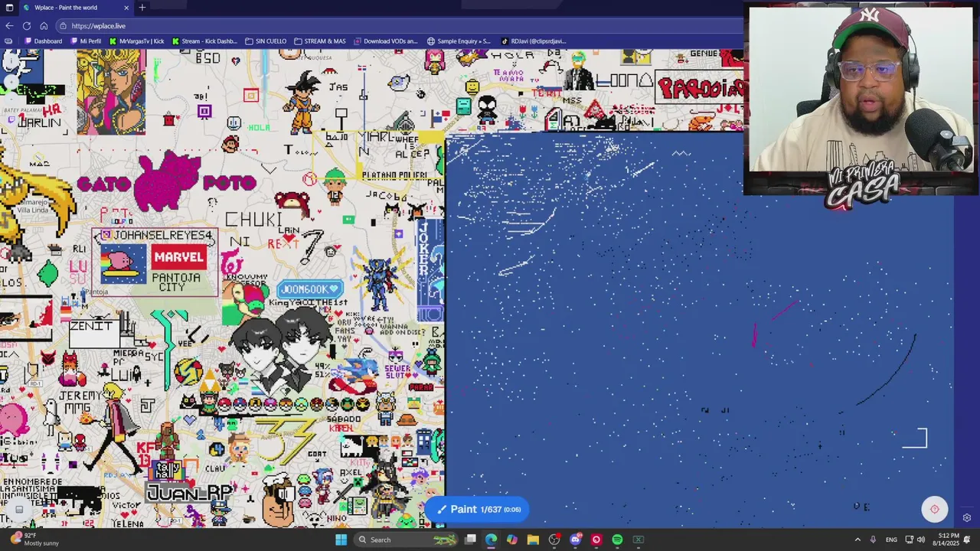Open the Windows Start menu

(341, 540)
